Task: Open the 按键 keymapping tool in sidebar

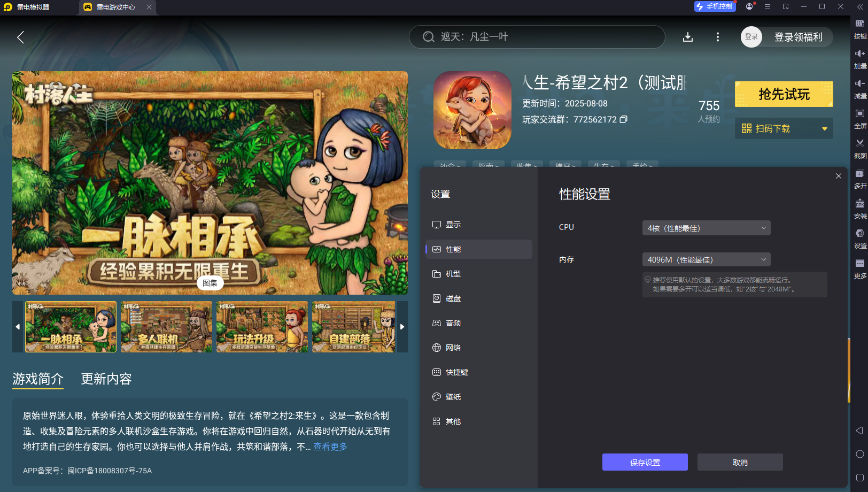Action: pyautogui.click(x=860, y=29)
